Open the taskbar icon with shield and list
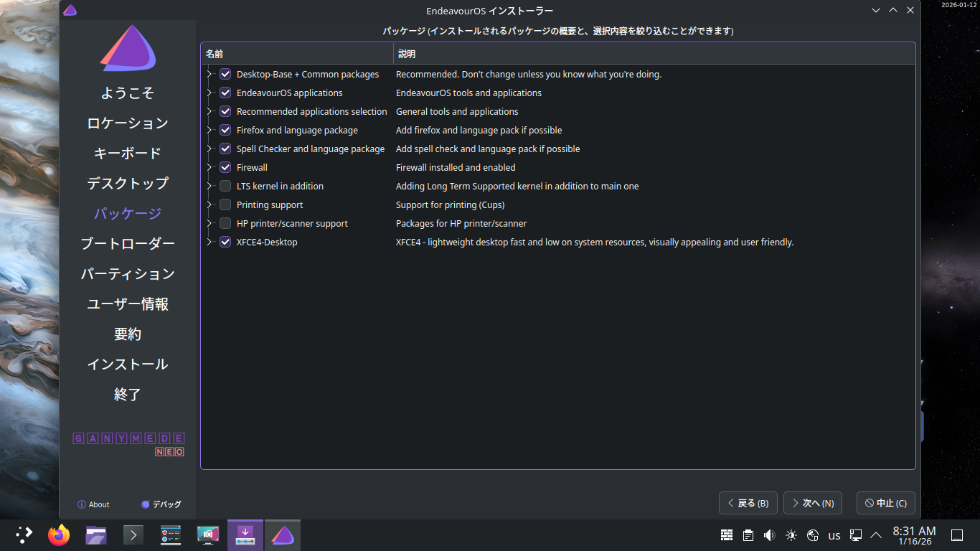The image size is (980, 551). [171, 535]
